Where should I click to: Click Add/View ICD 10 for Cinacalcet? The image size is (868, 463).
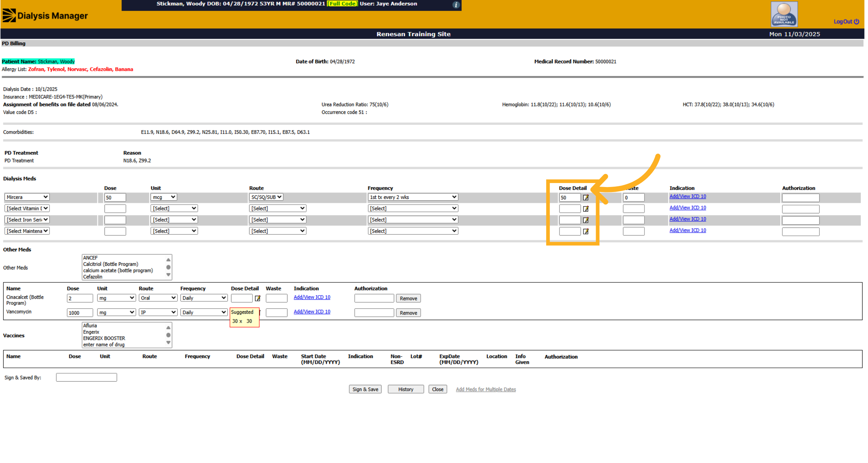click(312, 297)
